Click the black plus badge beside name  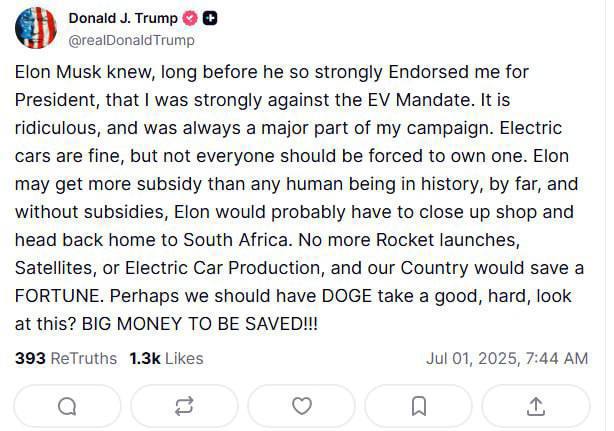point(210,19)
